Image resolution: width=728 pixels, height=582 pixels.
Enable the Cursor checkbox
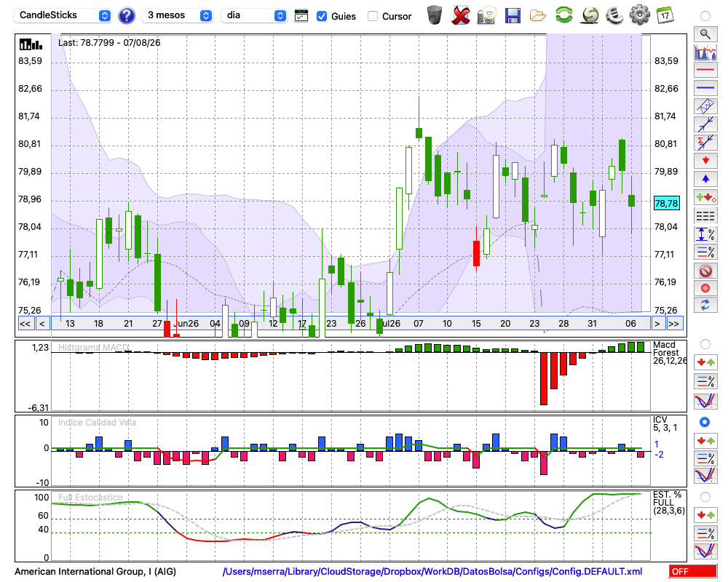click(372, 16)
